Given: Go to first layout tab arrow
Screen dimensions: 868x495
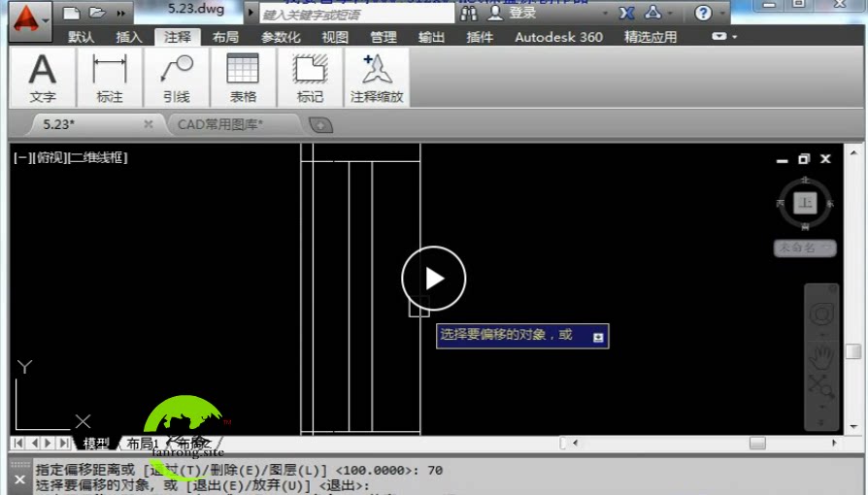Looking at the screenshot, I should (18, 443).
